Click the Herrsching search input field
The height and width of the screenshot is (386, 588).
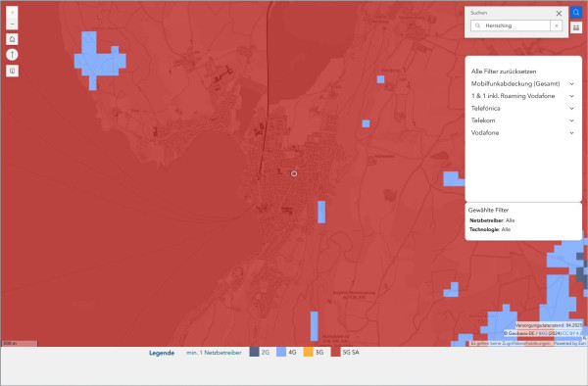click(511, 25)
